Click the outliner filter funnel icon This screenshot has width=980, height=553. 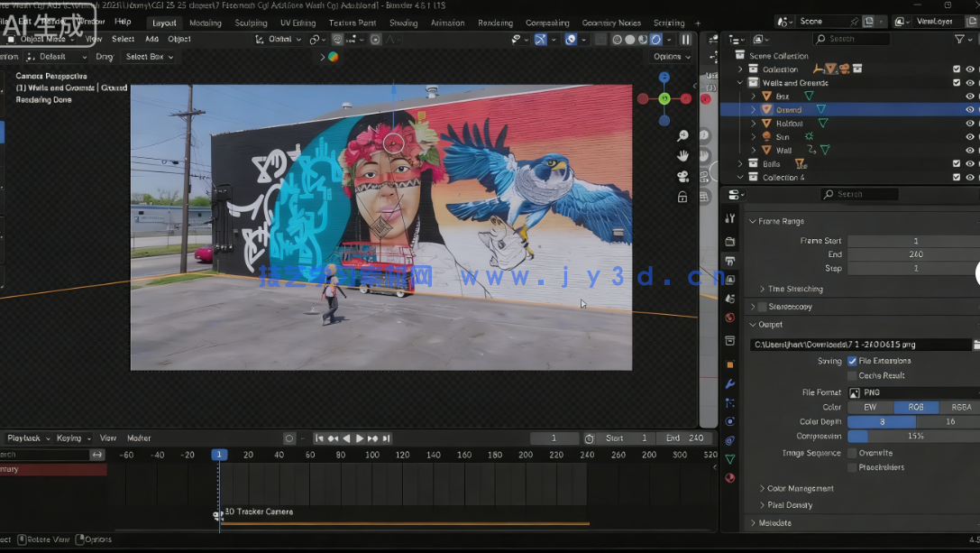pyautogui.click(x=960, y=40)
